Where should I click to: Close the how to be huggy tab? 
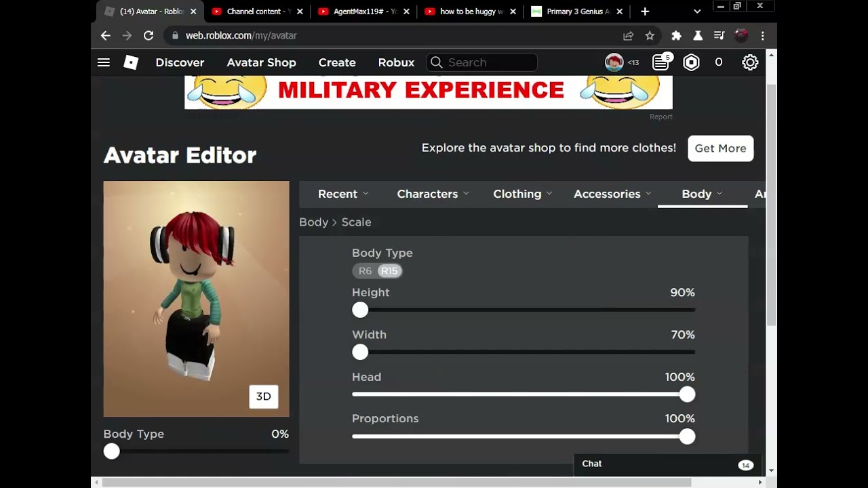tap(513, 12)
